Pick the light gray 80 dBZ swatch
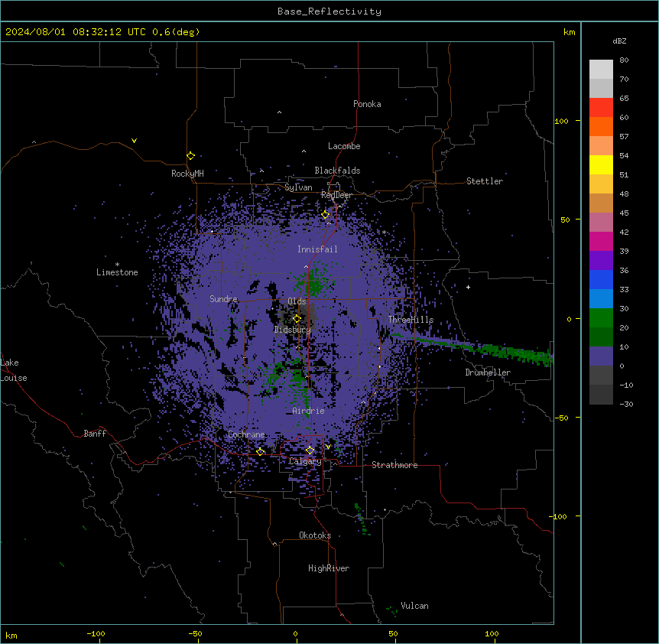 point(601,70)
